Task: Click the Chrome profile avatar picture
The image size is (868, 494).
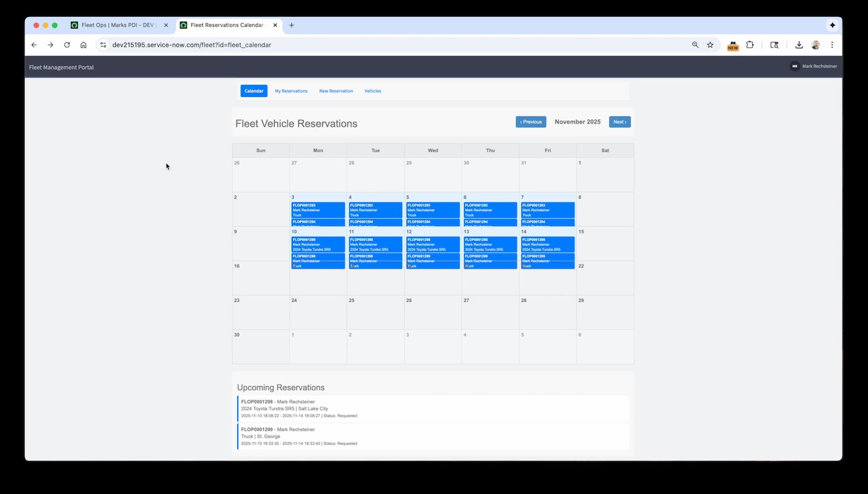Action: (x=816, y=45)
